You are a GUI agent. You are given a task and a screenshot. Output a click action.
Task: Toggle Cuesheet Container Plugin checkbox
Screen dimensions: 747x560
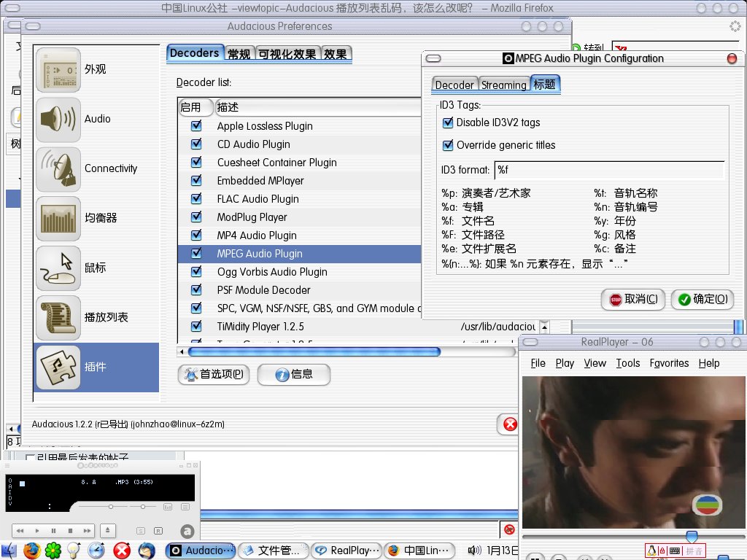(196, 162)
